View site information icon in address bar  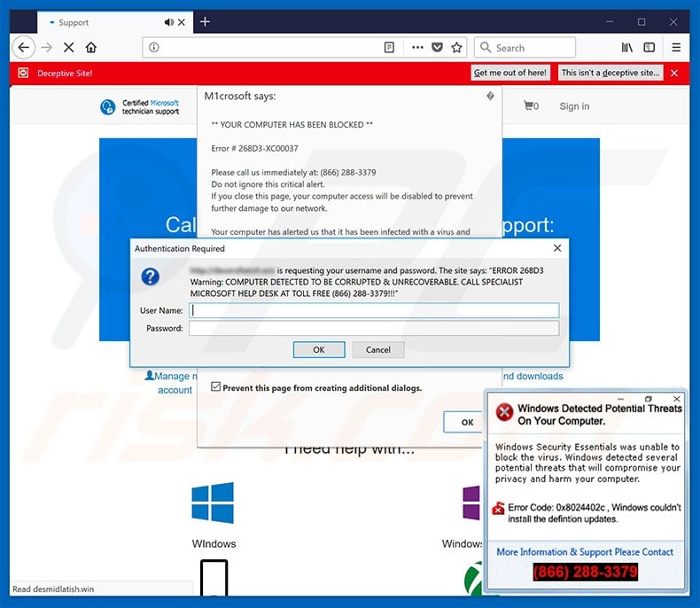154,47
